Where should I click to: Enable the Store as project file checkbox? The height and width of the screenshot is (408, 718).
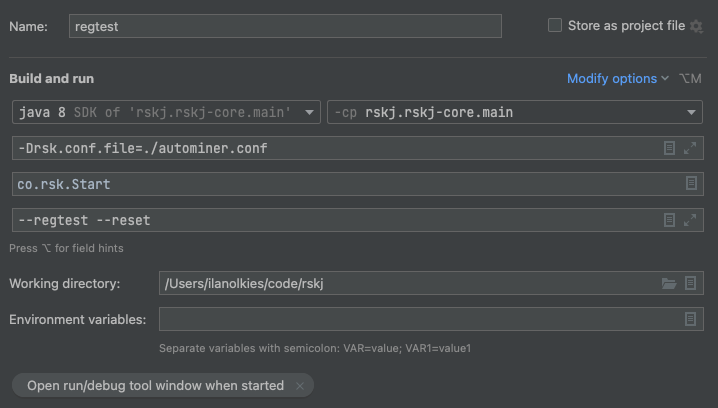point(555,26)
